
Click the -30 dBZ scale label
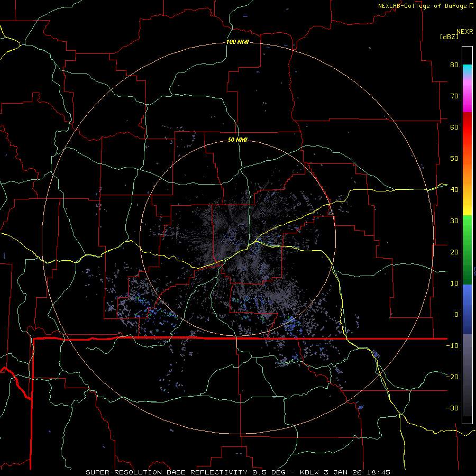point(452,408)
